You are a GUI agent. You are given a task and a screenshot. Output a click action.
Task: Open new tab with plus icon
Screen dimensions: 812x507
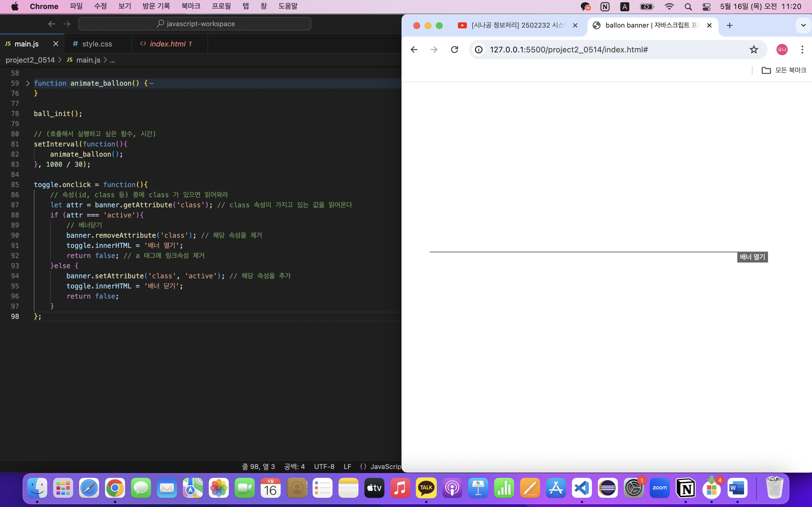[729, 25]
